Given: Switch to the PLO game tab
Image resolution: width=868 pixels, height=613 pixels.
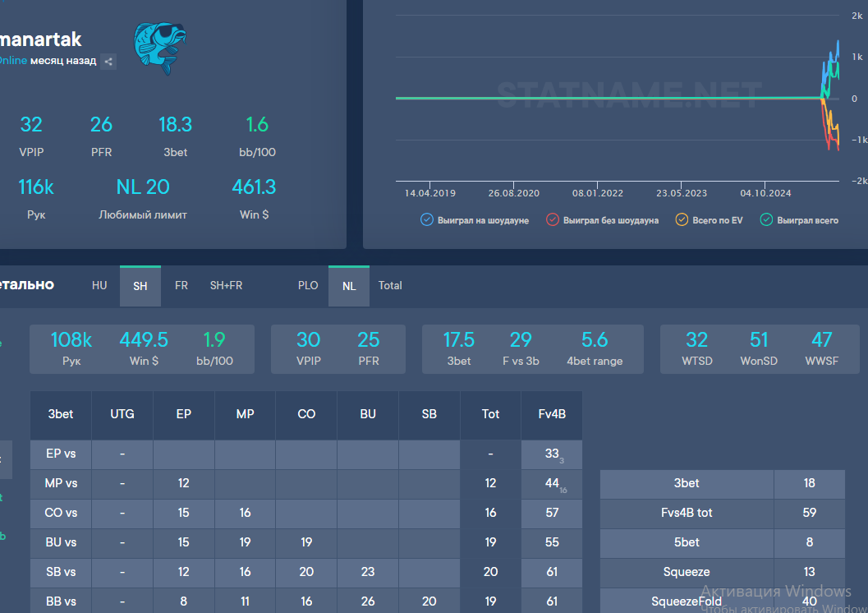Looking at the screenshot, I should 308,286.
